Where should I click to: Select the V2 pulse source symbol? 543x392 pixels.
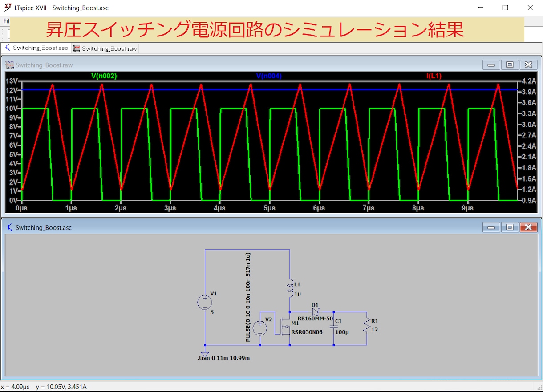click(x=260, y=328)
